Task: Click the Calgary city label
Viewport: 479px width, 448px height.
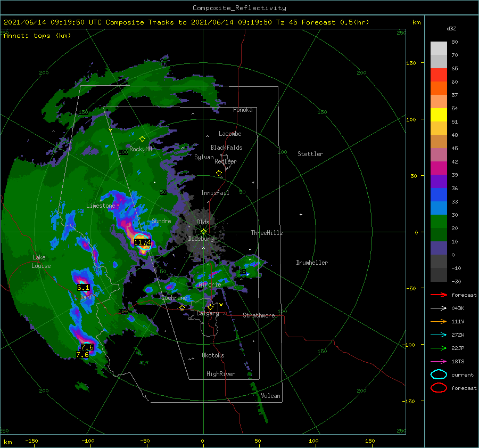Action: coord(208,313)
